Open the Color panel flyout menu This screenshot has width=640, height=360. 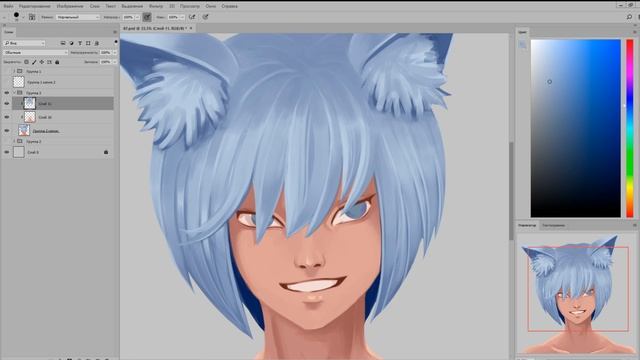click(635, 32)
